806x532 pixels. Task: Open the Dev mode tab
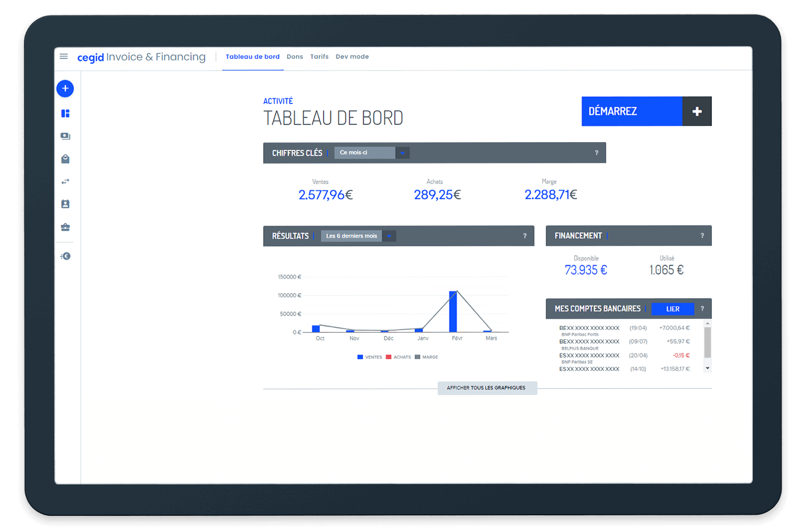pyautogui.click(x=352, y=57)
